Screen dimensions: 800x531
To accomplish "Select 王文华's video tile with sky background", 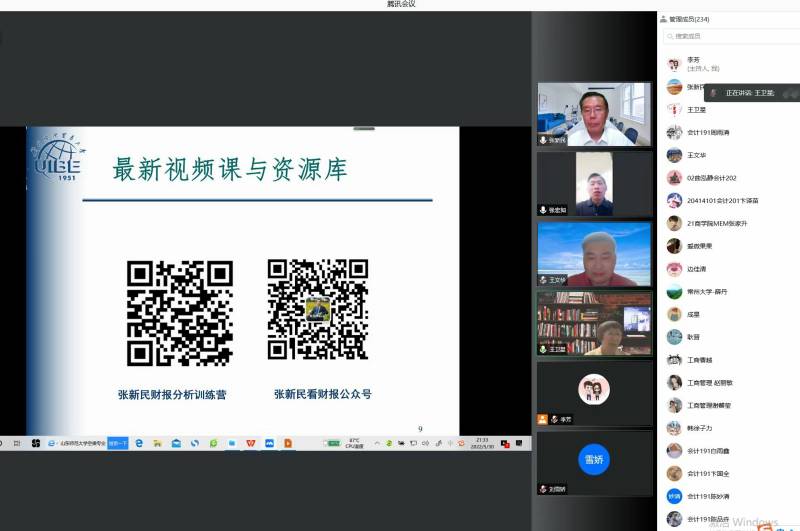I will [594, 254].
